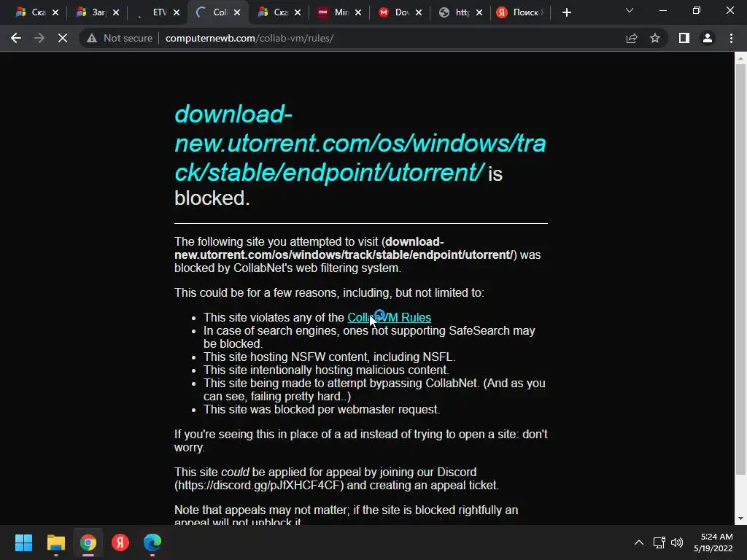Screen dimensions: 747x560
Task: Click the scrollbar down arrow
Action: [x=740, y=518]
